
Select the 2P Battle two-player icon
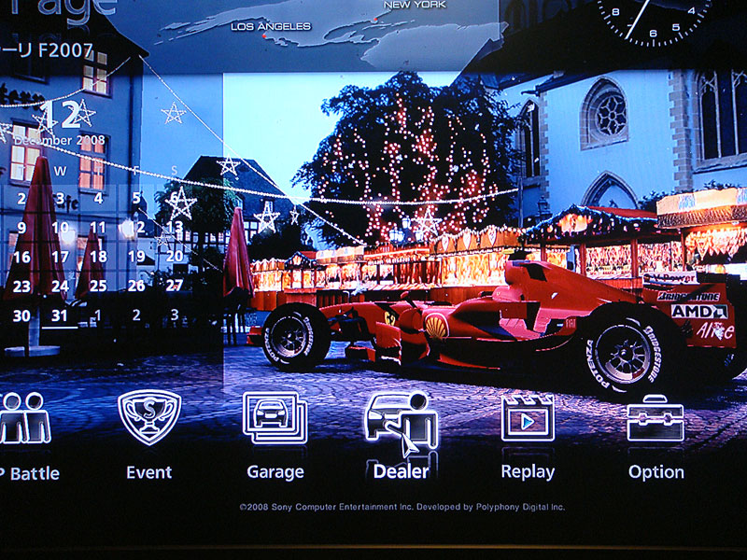(x=23, y=417)
